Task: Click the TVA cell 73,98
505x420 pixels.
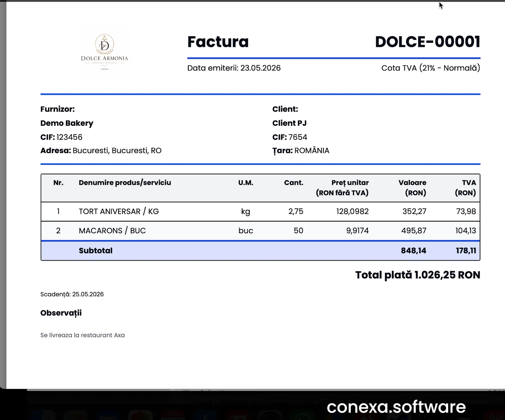Action: tap(466, 212)
